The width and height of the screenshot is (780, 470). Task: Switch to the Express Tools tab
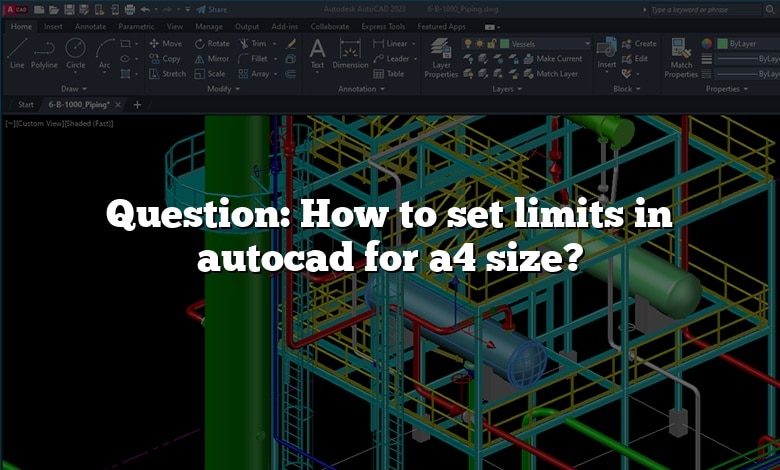click(384, 26)
